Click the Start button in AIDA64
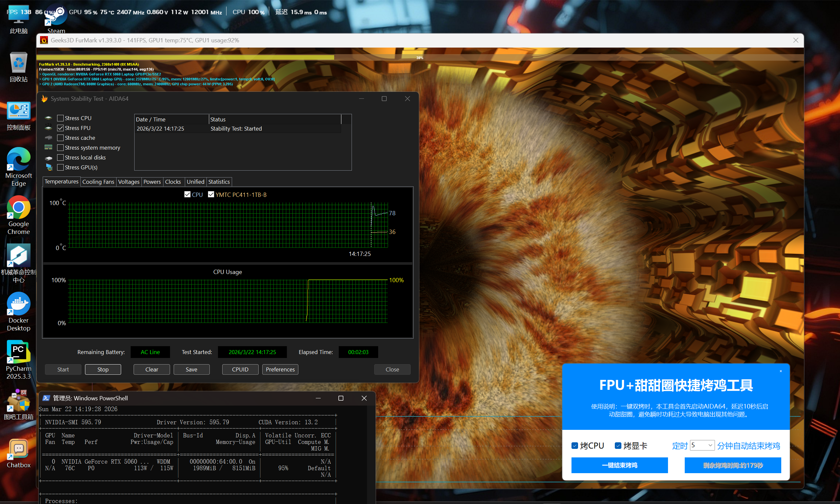Viewport: 840px width, 504px height. click(63, 369)
